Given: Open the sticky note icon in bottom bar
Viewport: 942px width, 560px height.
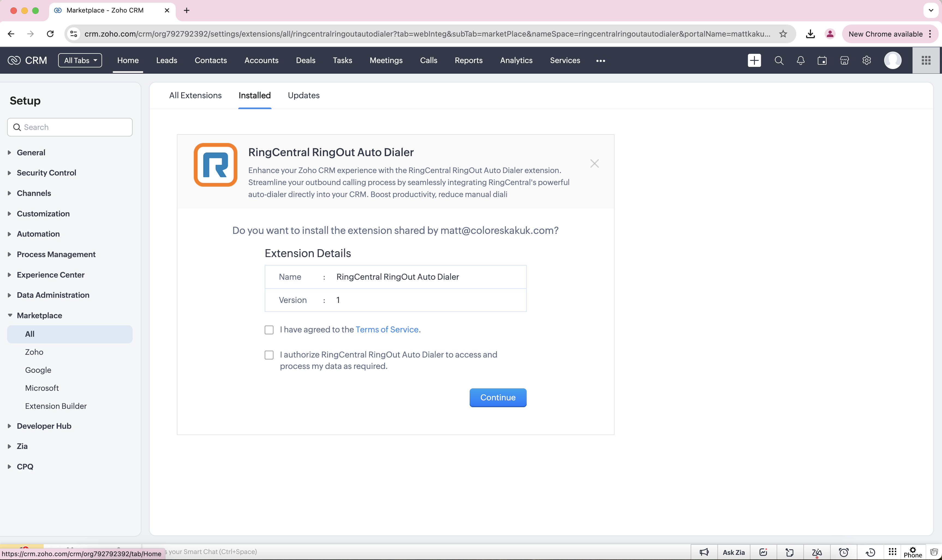Looking at the screenshot, I should (789, 552).
